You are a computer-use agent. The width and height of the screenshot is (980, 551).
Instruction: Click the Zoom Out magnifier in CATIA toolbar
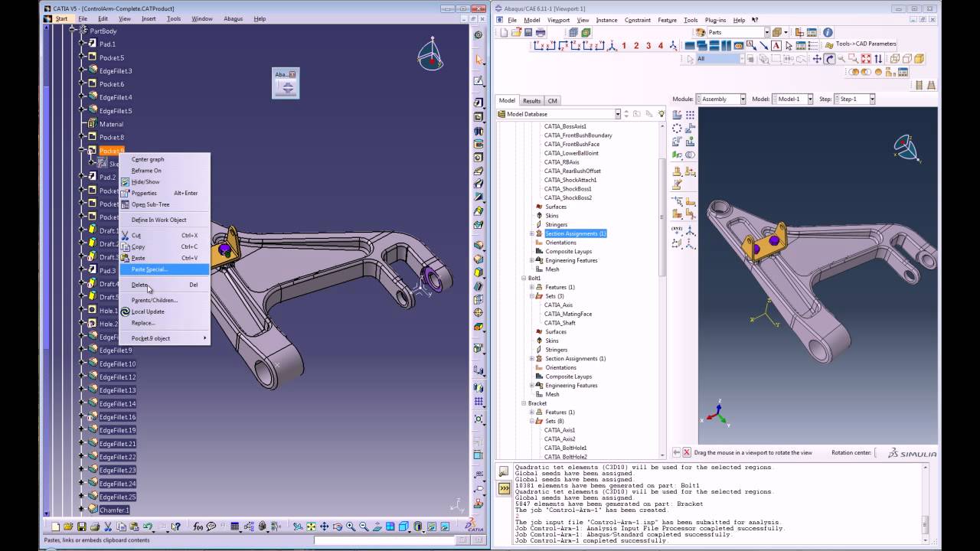point(364,527)
